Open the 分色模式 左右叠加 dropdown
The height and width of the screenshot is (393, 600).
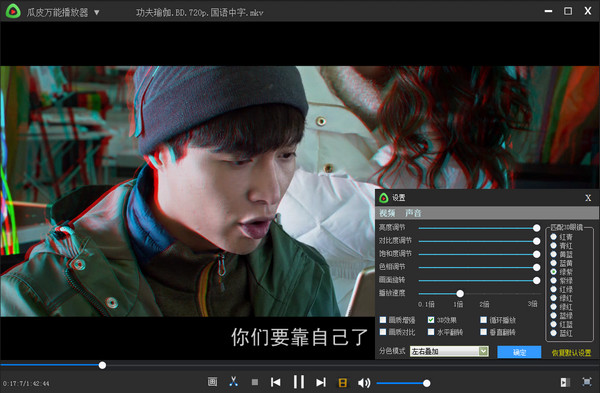tap(449, 351)
